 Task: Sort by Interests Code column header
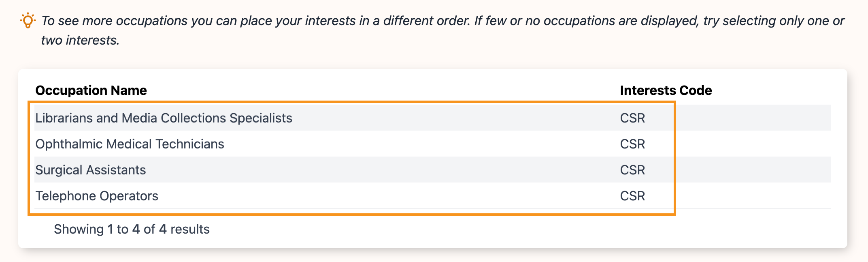pyautogui.click(x=666, y=90)
